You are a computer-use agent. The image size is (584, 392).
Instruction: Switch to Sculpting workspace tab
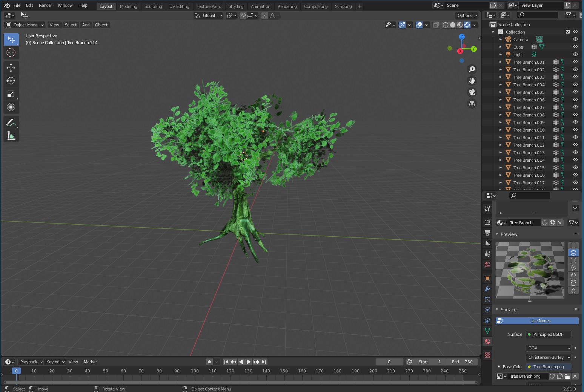tap(153, 6)
